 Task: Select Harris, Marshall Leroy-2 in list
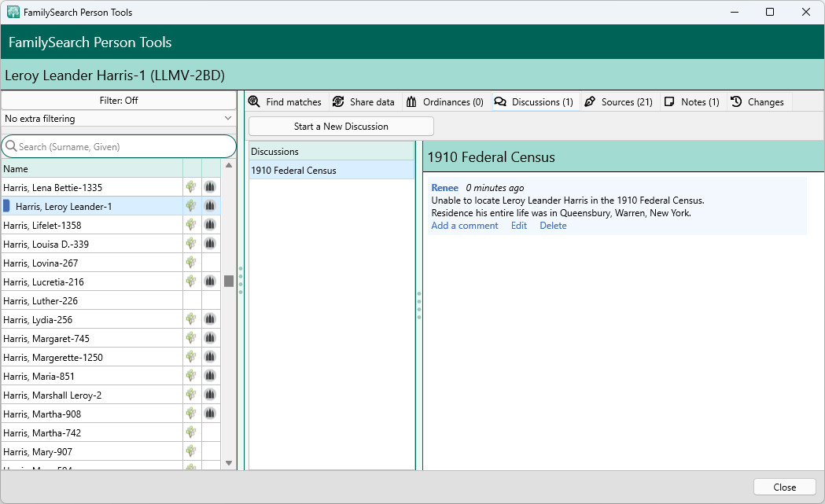[92, 395]
